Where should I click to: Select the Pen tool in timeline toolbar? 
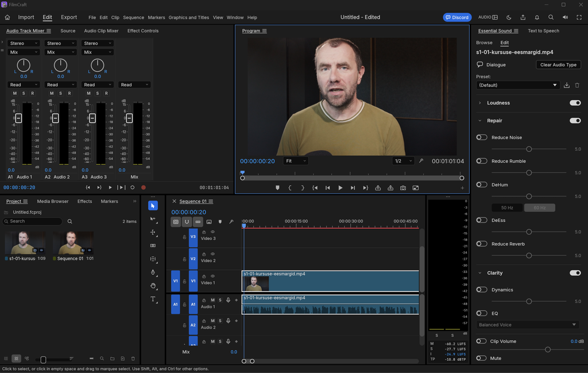[153, 272]
